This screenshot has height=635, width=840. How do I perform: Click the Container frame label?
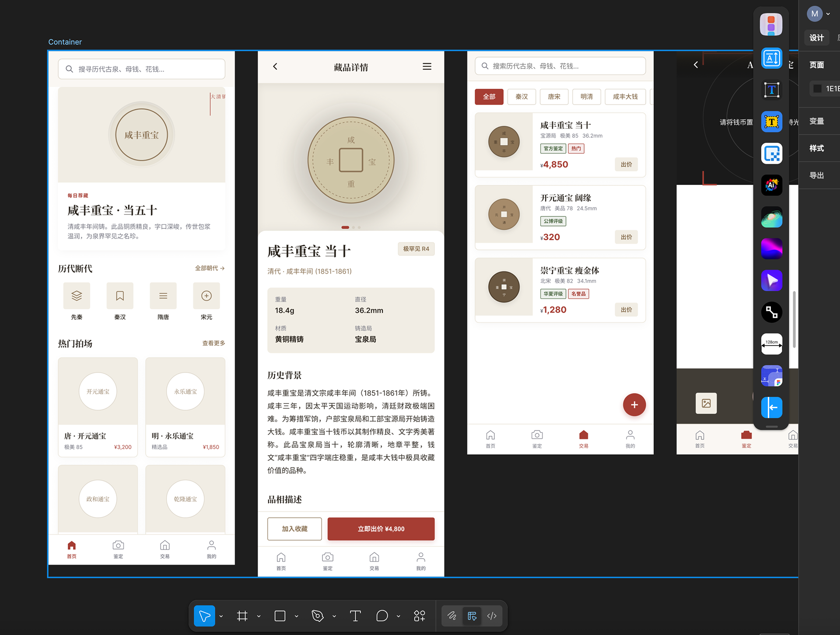click(x=65, y=42)
